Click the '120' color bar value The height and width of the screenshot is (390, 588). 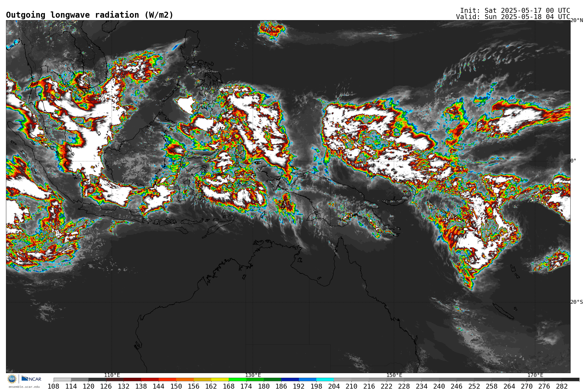(88, 386)
